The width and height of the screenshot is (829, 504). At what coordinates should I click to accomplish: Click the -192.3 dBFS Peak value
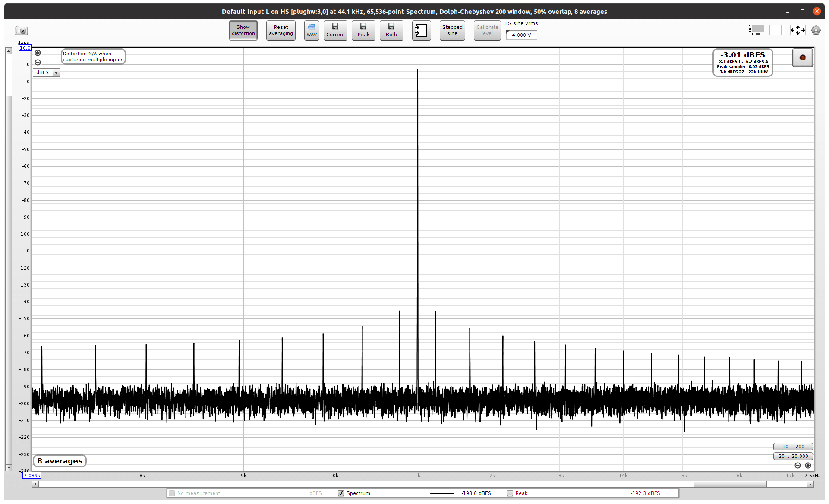(x=645, y=493)
